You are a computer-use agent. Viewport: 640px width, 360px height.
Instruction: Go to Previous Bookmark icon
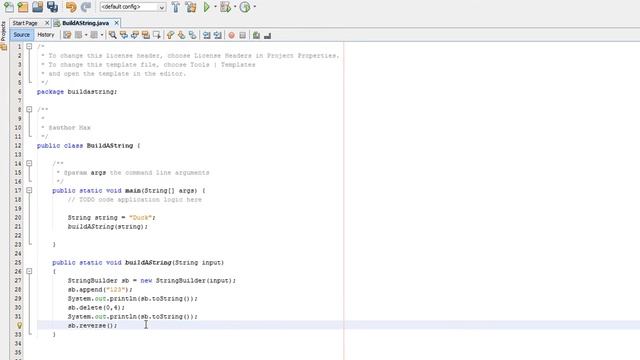coord(170,36)
